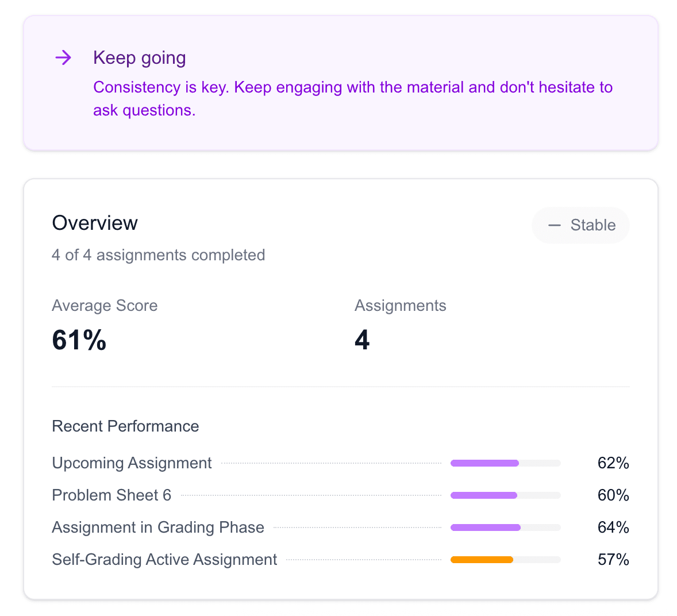Viewport: 677px width, 616px height.
Task: Click the 57% score for Self-Grading Active Assignment
Action: point(613,559)
